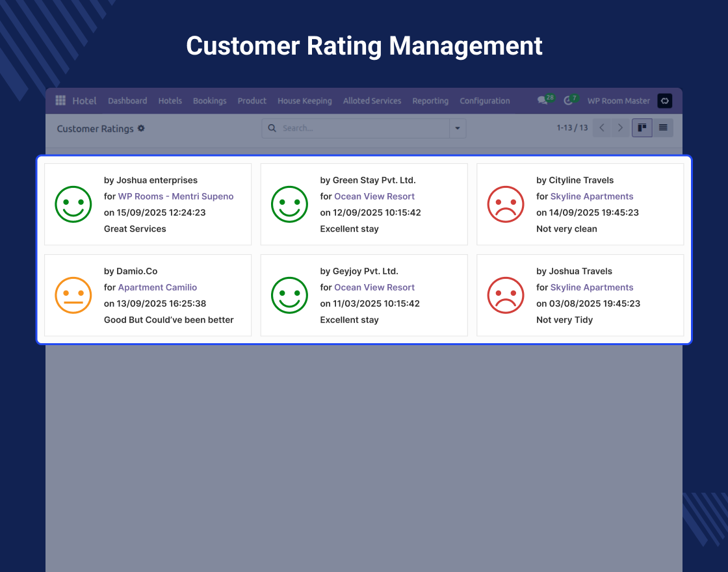Switch to list view
The width and height of the screenshot is (728, 572).
coord(663,128)
